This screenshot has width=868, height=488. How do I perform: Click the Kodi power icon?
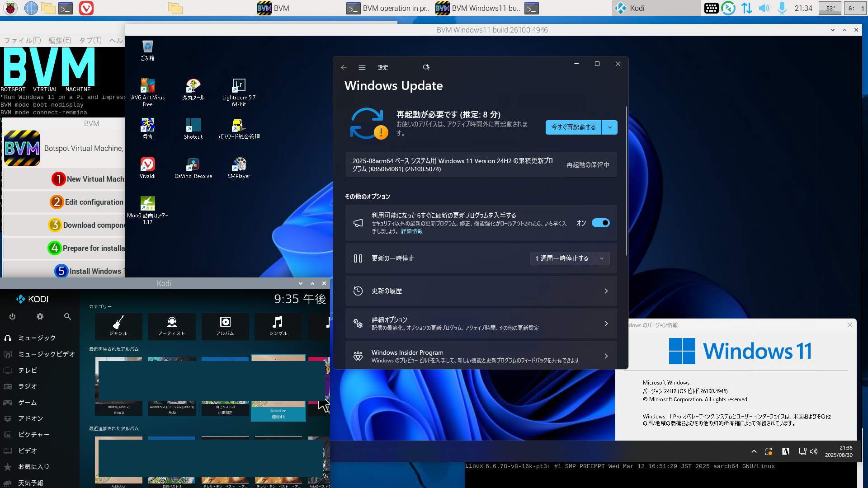coord(13,317)
